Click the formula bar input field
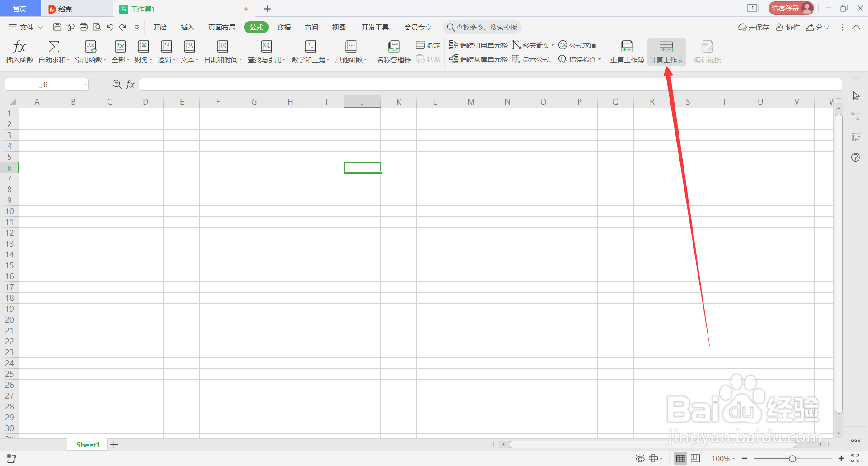 point(491,84)
